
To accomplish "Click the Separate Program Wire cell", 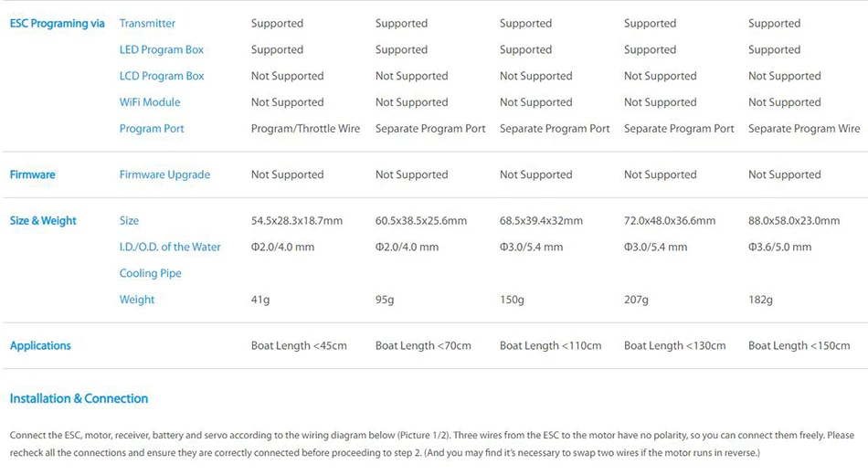I will 804,129.
